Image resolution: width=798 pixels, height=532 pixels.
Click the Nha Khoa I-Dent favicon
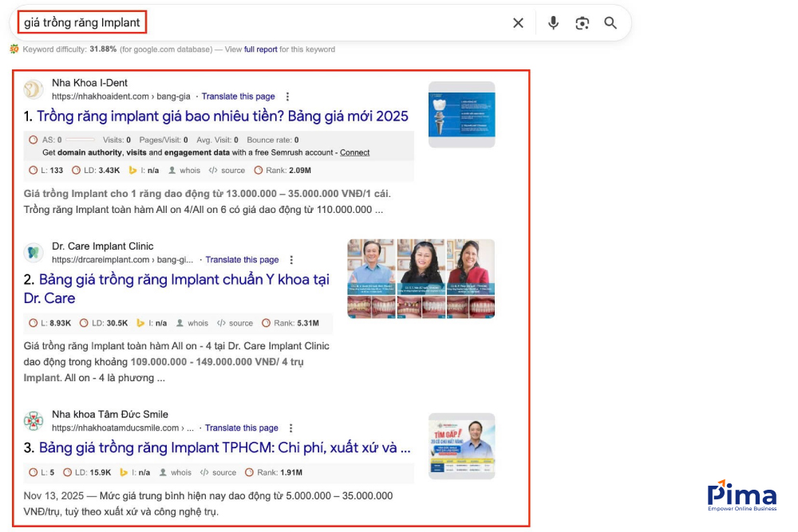click(32, 89)
